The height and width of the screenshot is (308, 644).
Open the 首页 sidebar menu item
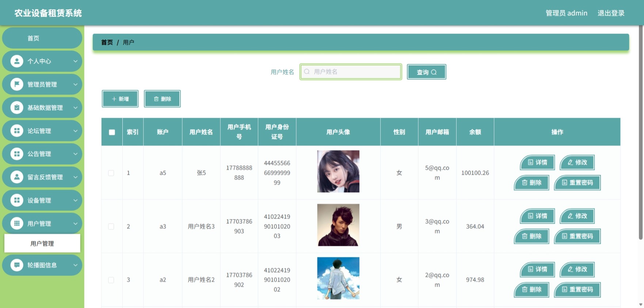[42, 38]
